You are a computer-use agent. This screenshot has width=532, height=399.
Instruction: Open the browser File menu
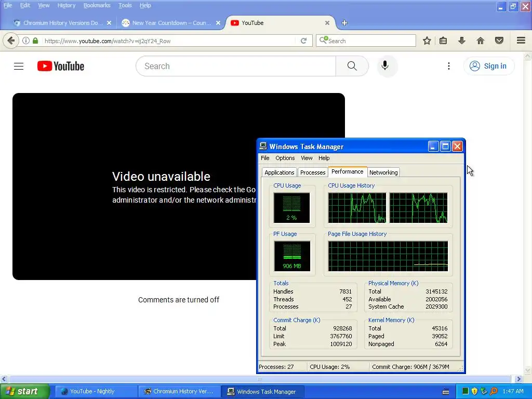click(8, 5)
